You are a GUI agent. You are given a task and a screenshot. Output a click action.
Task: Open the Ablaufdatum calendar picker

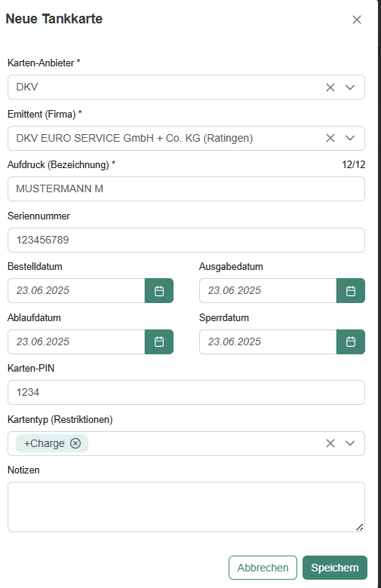coord(159,341)
